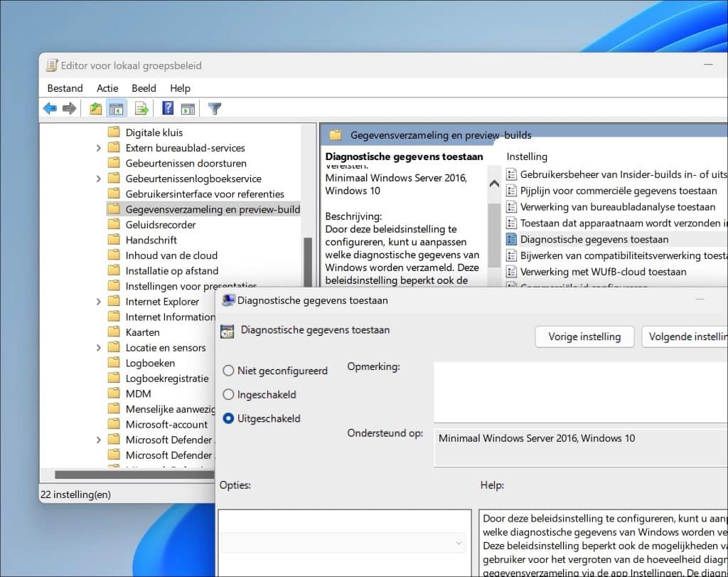Select the Niet geconfigureerd radio button

pos(228,370)
